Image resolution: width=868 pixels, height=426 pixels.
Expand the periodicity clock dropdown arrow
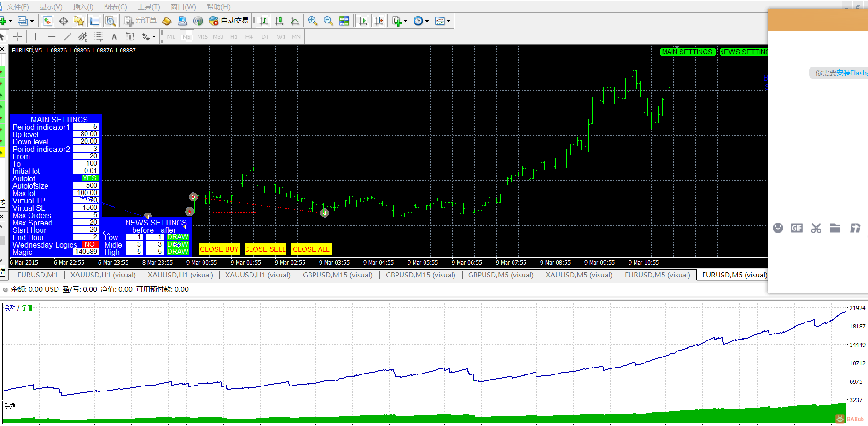tap(427, 21)
